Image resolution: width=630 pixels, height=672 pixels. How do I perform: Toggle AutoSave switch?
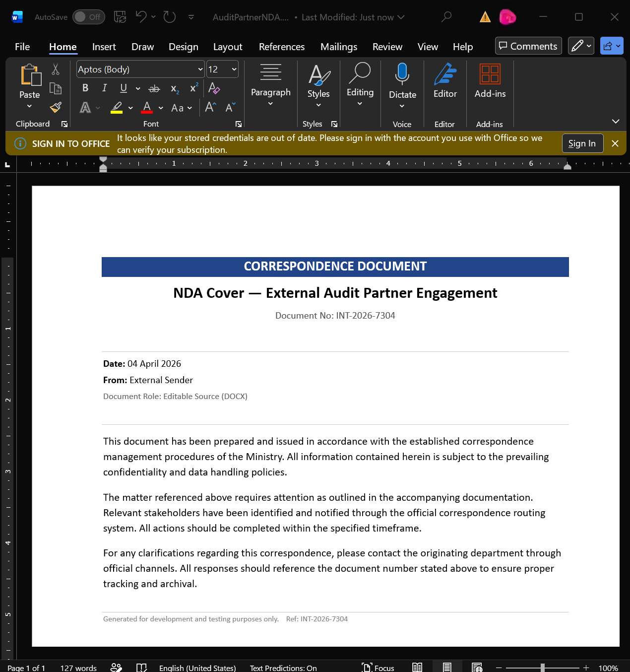click(89, 17)
